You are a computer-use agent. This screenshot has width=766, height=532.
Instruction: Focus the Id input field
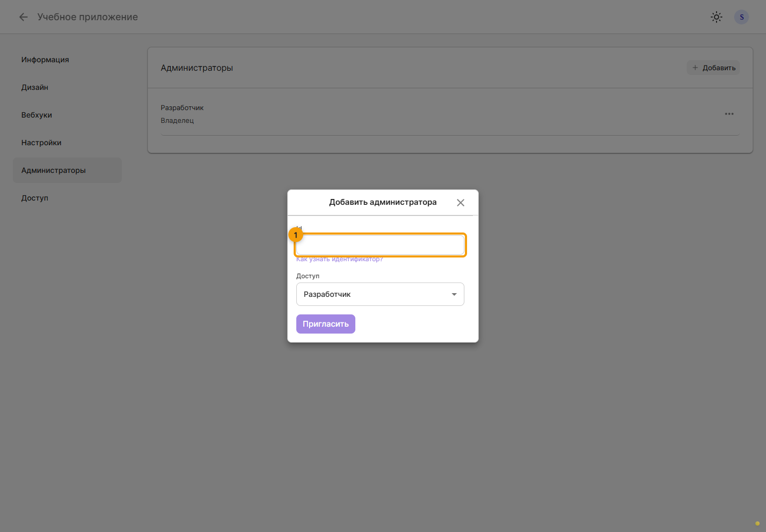point(380,245)
